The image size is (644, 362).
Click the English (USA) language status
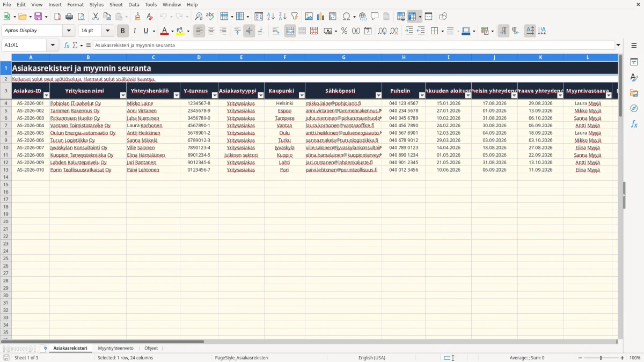[371, 358]
